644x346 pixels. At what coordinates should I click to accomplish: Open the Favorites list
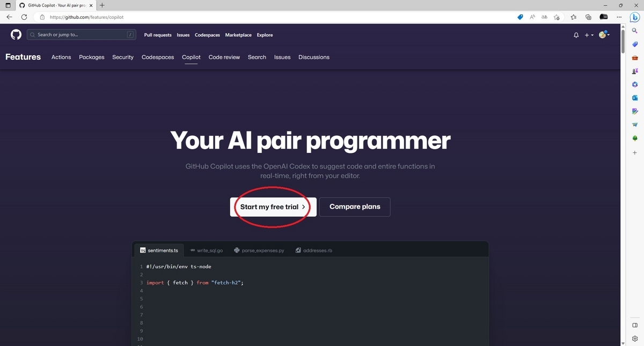point(574,17)
